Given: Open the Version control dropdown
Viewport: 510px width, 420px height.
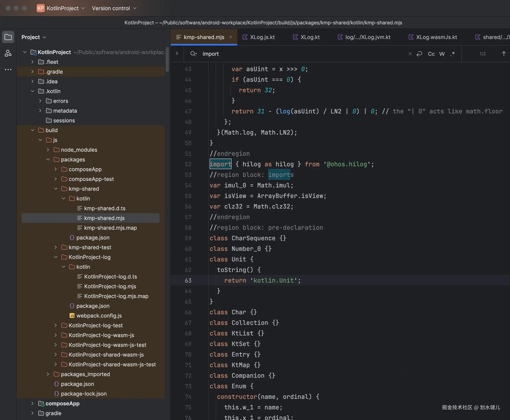Looking at the screenshot, I should pos(114,8).
